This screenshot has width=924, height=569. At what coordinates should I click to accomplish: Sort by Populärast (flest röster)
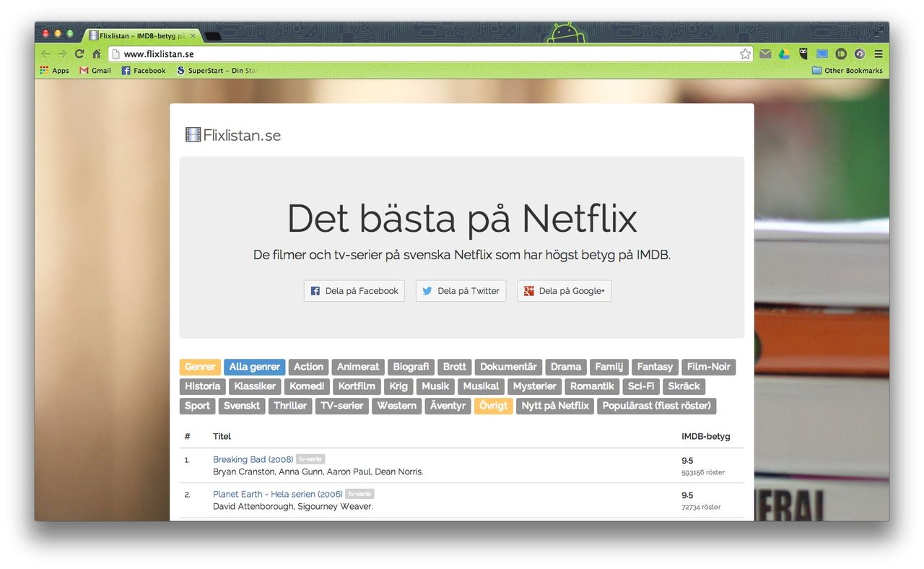tap(657, 406)
